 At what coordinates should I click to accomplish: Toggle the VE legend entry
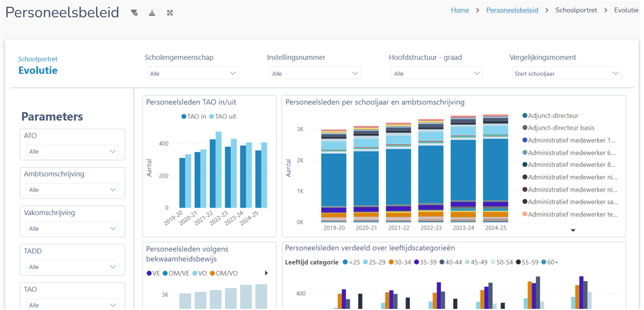149,273
